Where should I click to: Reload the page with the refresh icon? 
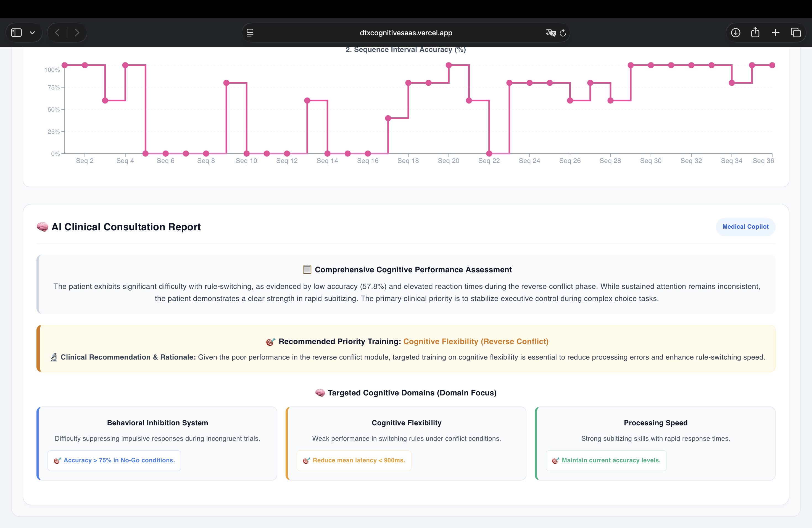click(x=563, y=33)
